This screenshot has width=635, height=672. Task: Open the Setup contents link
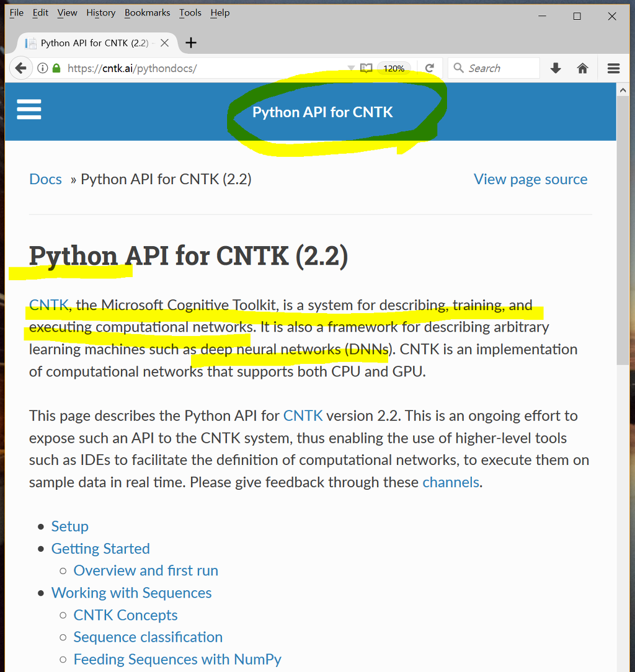pyautogui.click(x=69, y=526)
